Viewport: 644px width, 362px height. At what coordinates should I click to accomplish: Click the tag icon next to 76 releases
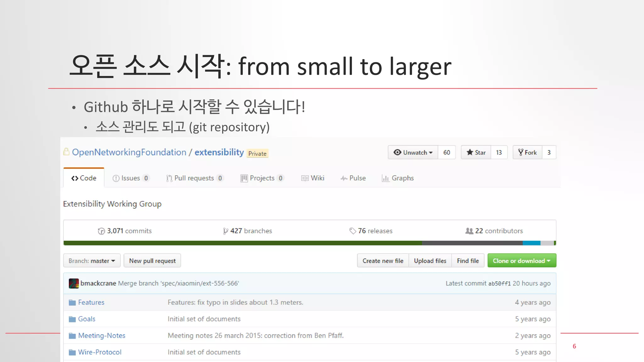coord(353,231)
